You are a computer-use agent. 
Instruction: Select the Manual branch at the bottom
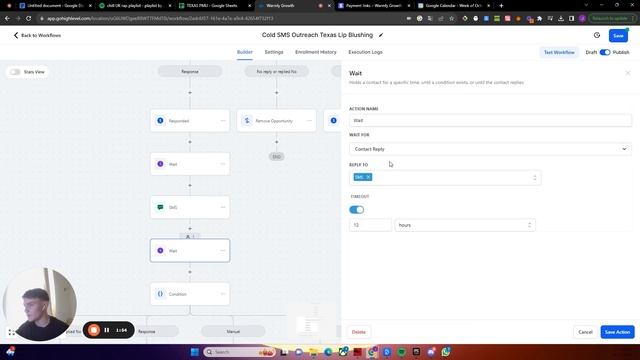[x=233, y=331]
